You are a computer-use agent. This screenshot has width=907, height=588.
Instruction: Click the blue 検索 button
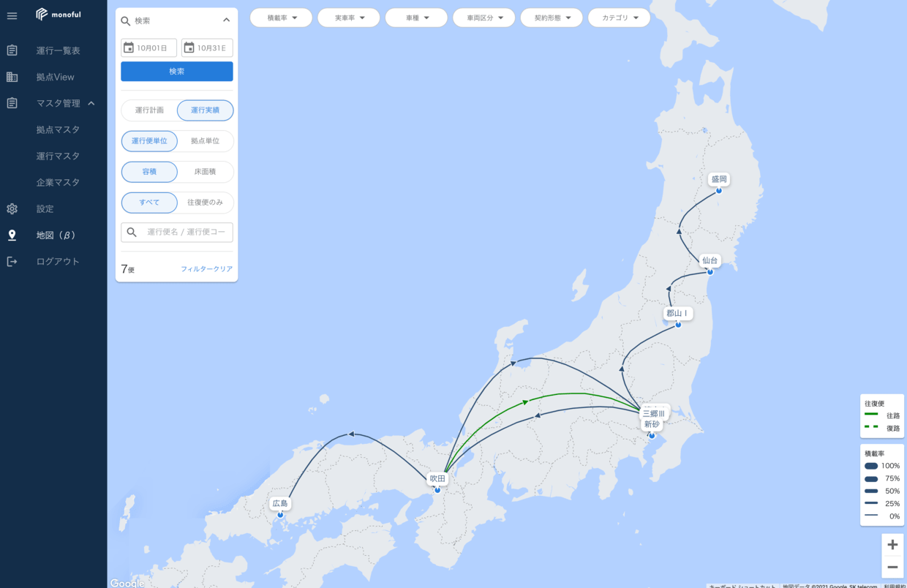pos(177,72)
